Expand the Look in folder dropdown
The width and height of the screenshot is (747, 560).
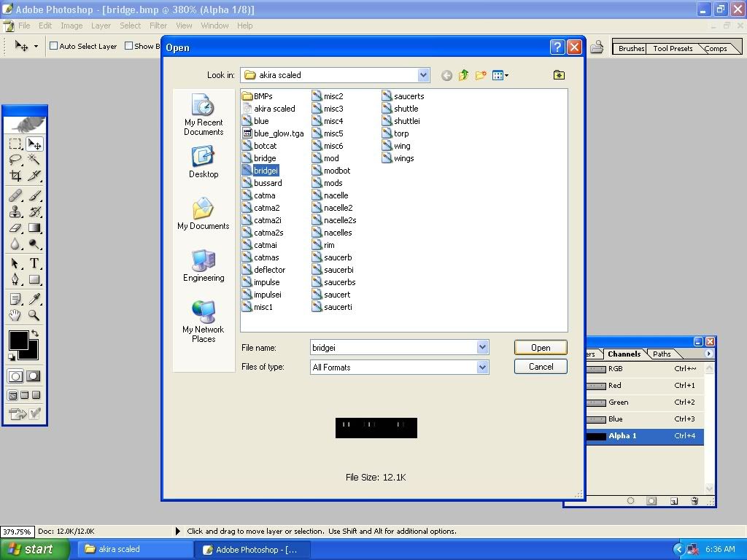(x=423, y=75)
